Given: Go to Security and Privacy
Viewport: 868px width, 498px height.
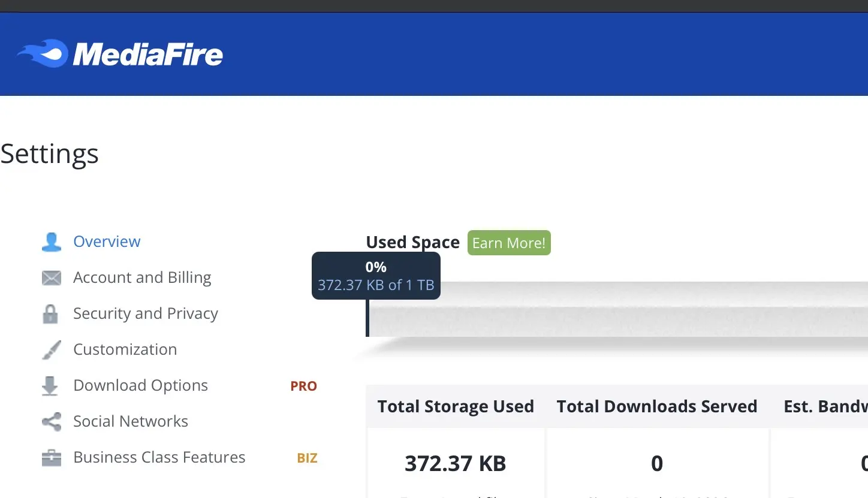Looking at the screenshot, I should [x=146, y=313].
